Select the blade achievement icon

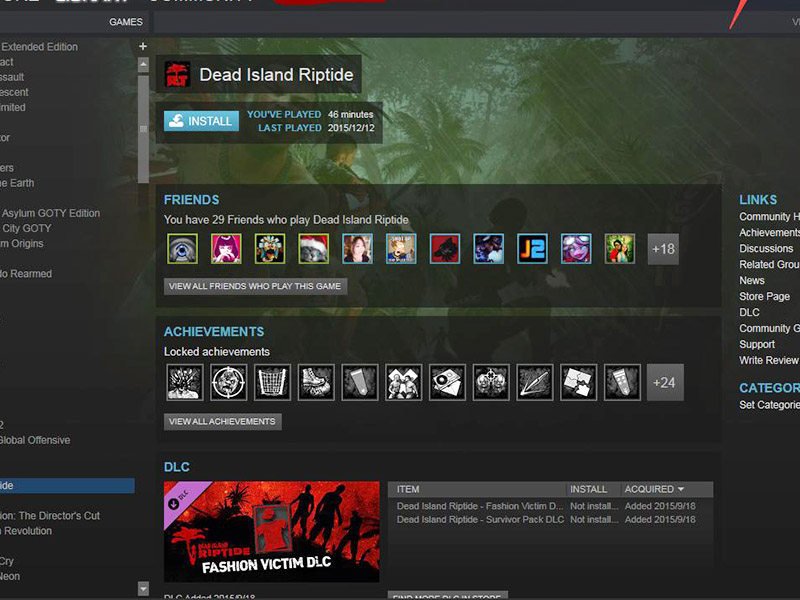pyautogui.click(x=535, y=382)
